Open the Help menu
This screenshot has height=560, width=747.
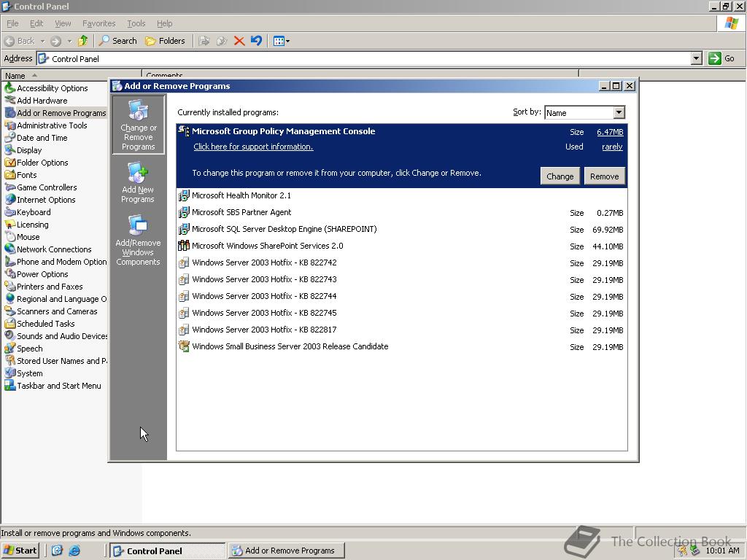(164, 23)
